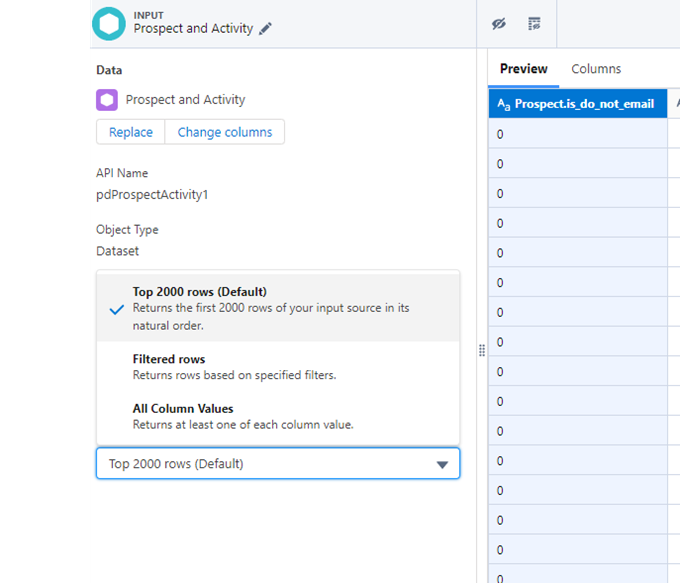Click the panel resize handle dots
The width and height of the screenshot is (680, 583).
tap(481, 351)
